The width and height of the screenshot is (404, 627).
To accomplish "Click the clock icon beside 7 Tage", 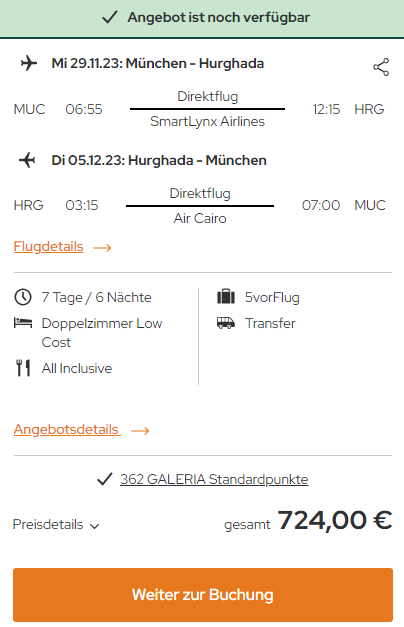I will 23,298.
